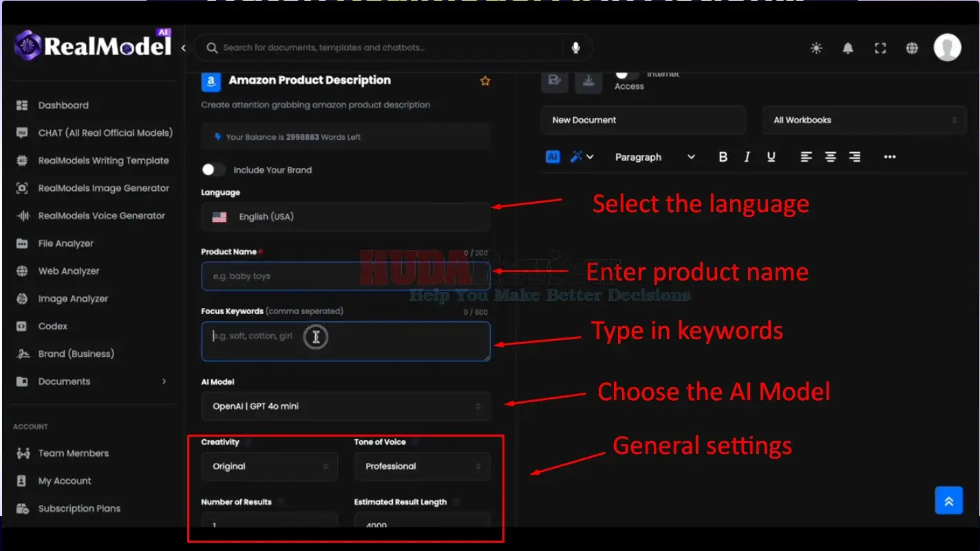Click the RealModel AI logo
This screenshot has height=551, width=980.
click(x=92, y=45)
